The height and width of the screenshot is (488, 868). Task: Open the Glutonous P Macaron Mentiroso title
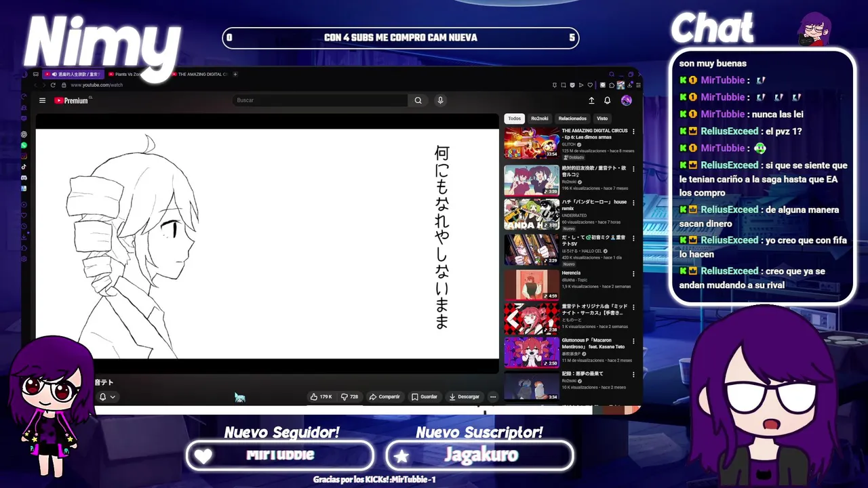pyautogui.click(x=593, y=343)
